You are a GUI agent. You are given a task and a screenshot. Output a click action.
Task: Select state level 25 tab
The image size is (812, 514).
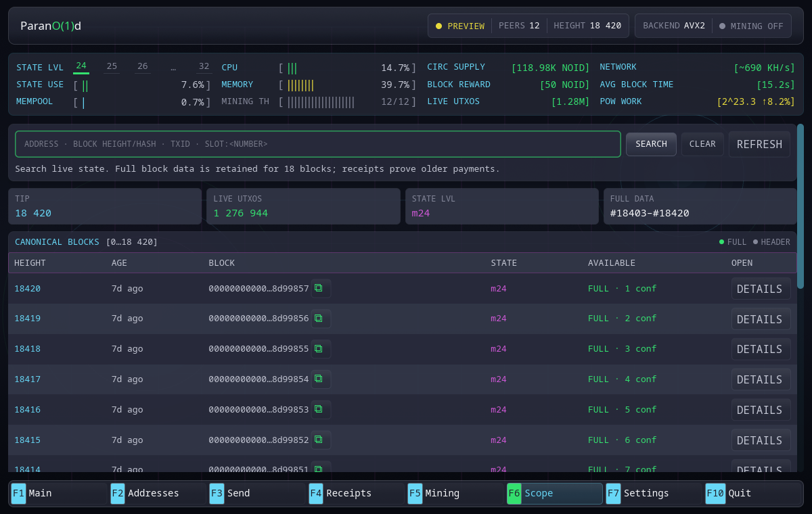pos(112,66)
